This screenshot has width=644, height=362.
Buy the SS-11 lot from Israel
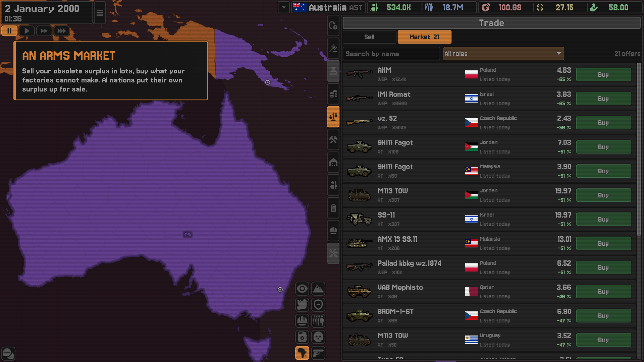click(603, 219)
